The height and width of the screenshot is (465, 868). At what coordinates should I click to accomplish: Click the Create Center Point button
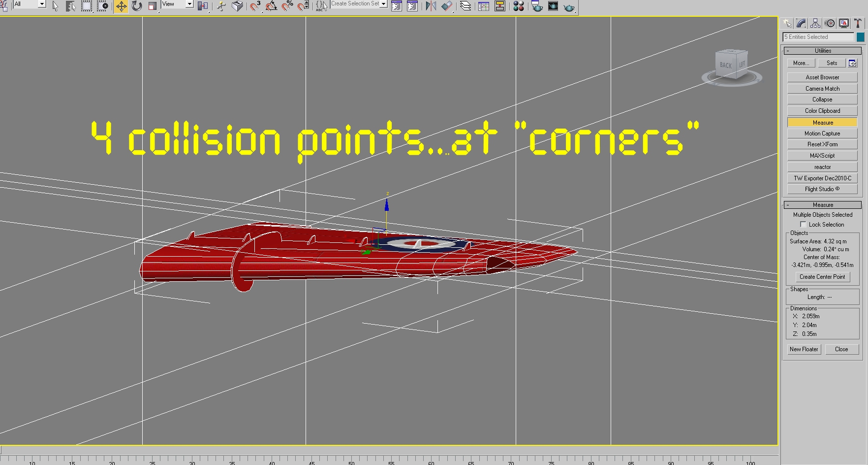pos(822,277)
